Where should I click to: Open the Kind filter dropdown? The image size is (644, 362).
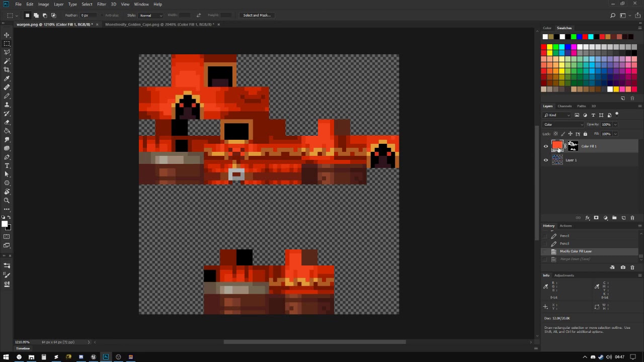point(557,115)
